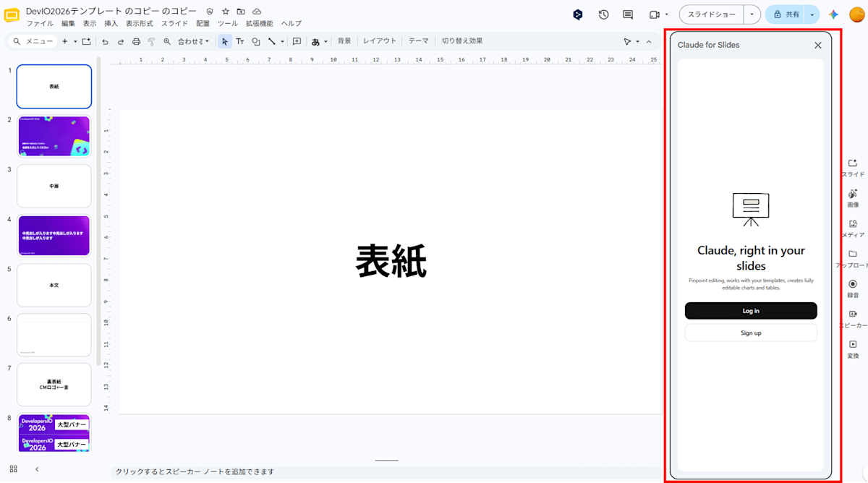The width and height of the screenshot is (868, 483).
Task: Start the スライドショー presentation
Action: (x=712, y=14)
